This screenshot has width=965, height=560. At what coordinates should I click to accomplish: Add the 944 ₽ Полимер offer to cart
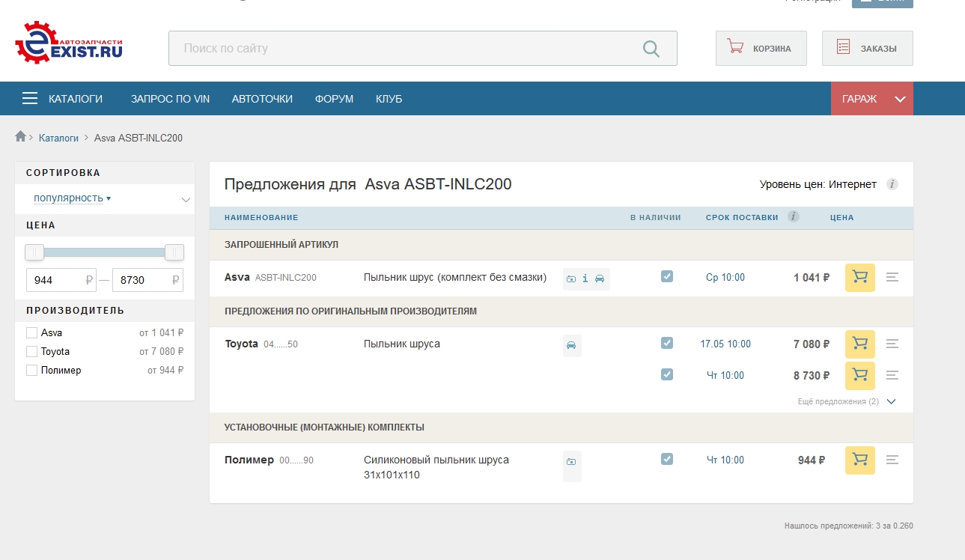coord(860,460)
